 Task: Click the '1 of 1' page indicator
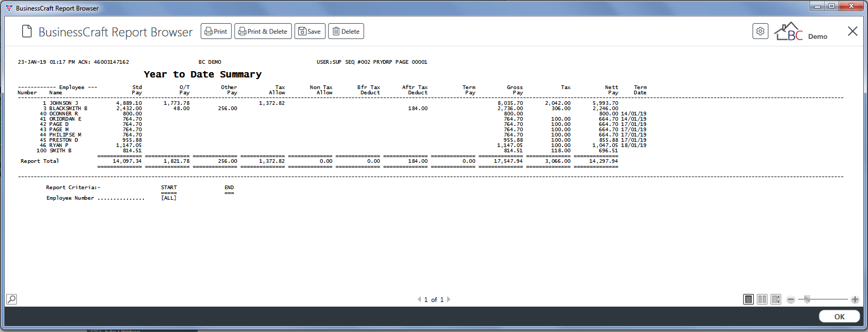(x=434, y=300)
